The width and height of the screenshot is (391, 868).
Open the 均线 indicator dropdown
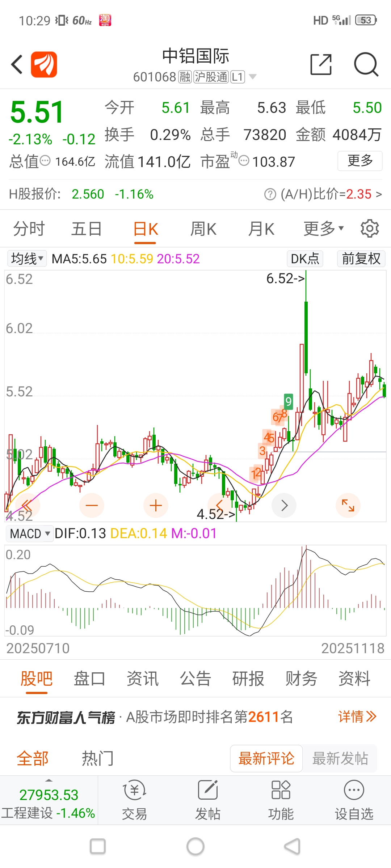(x=27, y=259)
